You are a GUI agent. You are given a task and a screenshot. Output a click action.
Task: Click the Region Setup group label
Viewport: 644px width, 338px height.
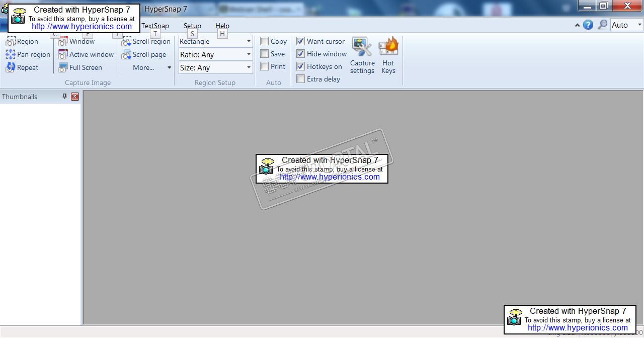click(x=215, y=82)
